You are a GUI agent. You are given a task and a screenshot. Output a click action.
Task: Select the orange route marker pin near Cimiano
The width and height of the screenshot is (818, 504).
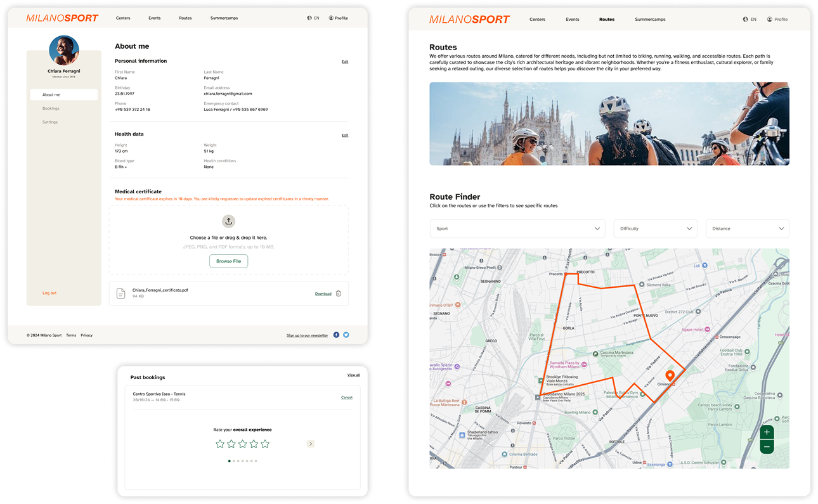click(x=669, y=375)
